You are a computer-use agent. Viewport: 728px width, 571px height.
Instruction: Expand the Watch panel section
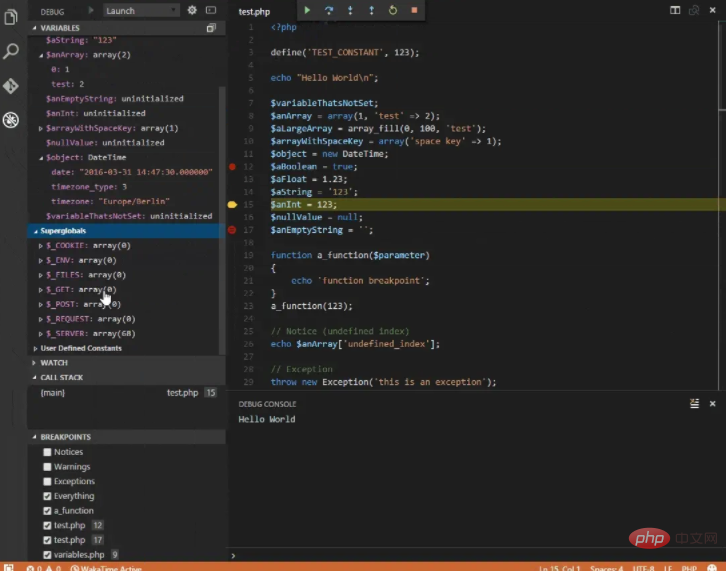54,363
